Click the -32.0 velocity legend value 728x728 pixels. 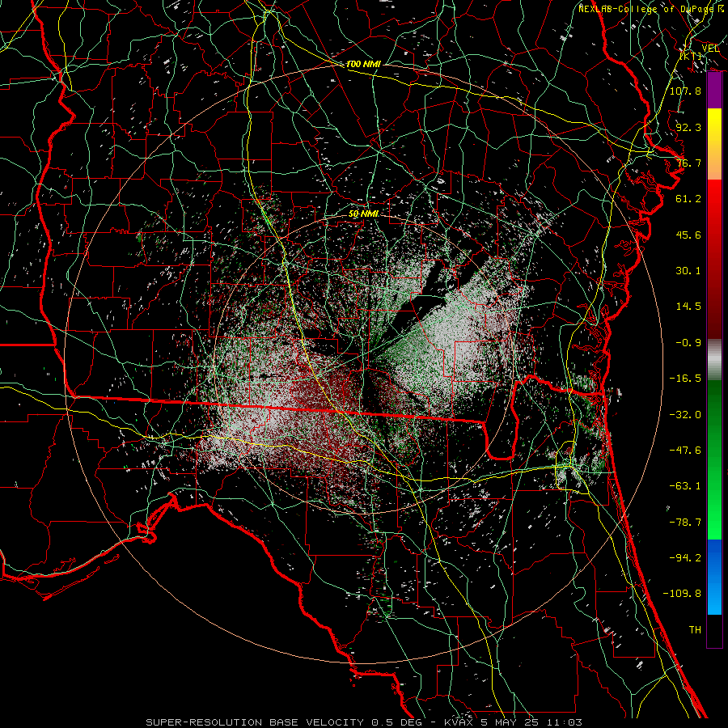(x=685, y=415)
